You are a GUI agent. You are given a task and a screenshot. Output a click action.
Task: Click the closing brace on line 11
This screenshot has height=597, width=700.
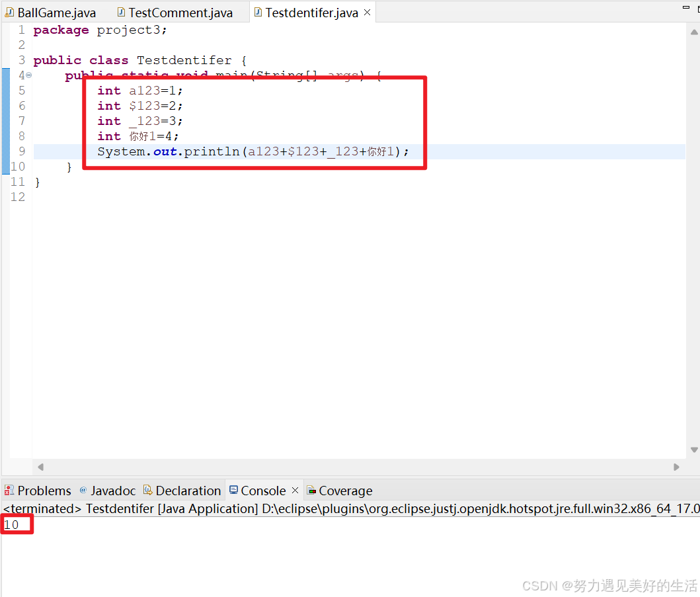coord(37,182)
